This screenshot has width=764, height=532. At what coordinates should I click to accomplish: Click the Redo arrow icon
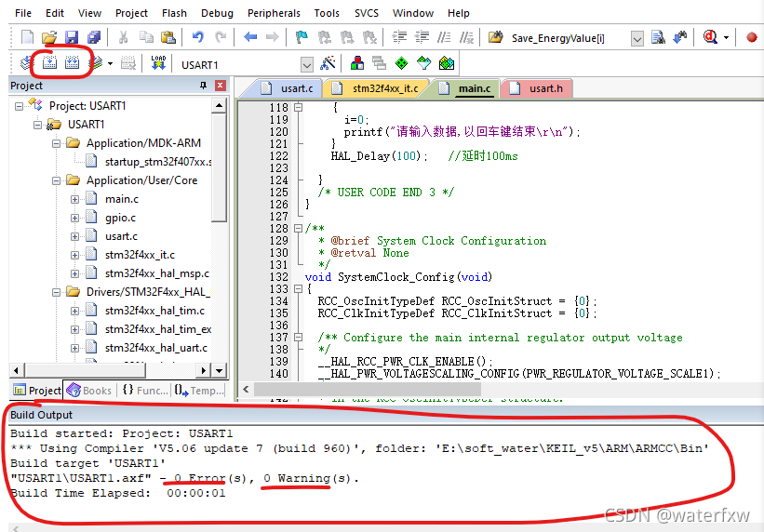[x=221, y=37]
